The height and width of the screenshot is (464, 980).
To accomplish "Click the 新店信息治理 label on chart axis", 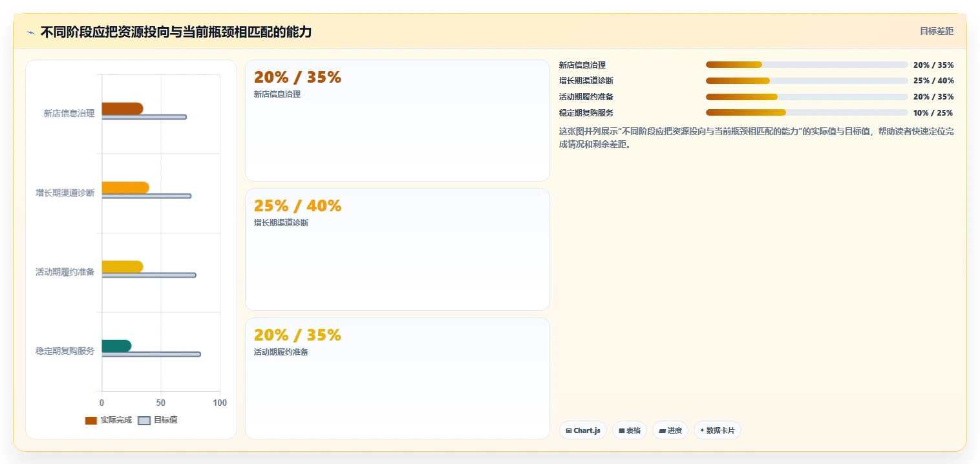I will 69,113.
